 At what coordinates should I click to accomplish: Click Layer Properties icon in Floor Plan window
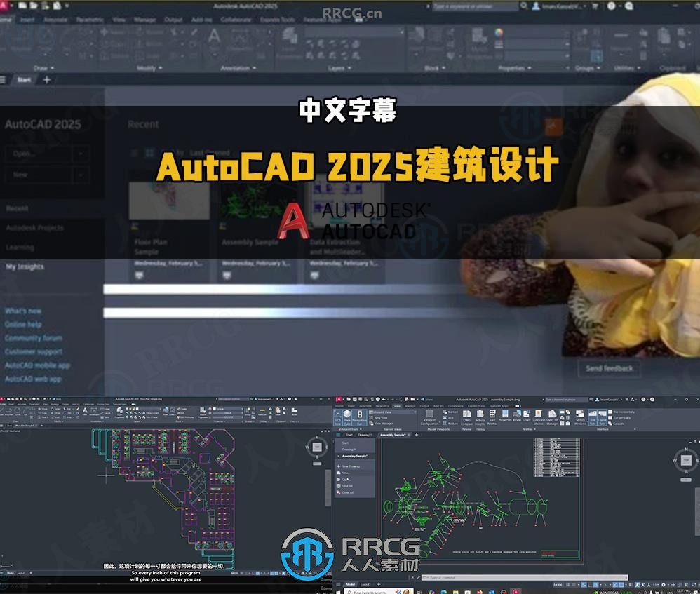pos(120,410)
